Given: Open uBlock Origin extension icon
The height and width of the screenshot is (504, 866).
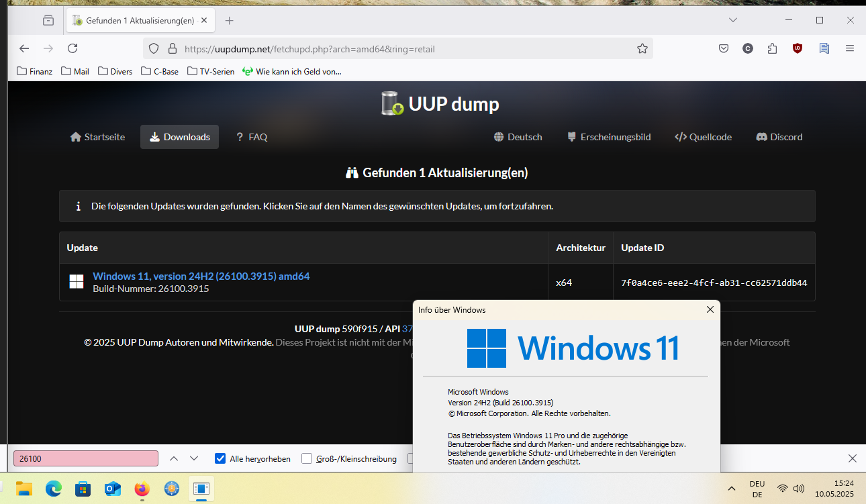Looking at the screenshot, I should [x=797, y=48].
